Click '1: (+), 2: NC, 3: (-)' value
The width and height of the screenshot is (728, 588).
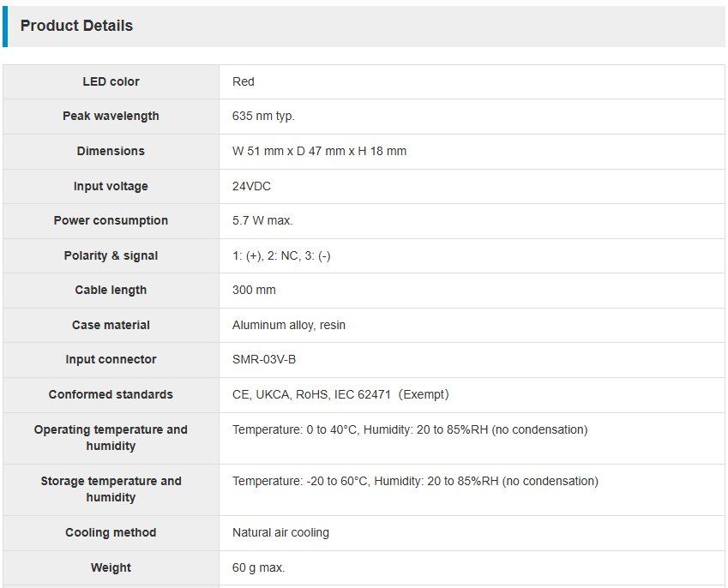click(281, 255)
